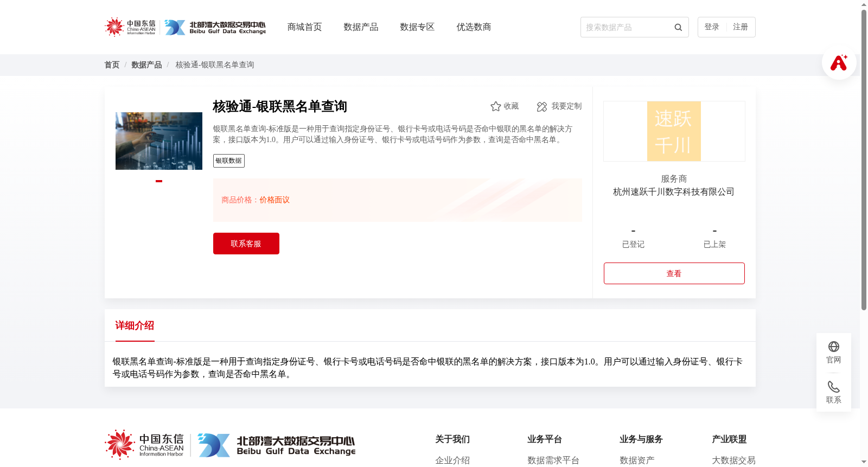868x467 pixels.
Task: Open 优选数商 navigation item
Action: pyautogui.click(x=474, y=27)
